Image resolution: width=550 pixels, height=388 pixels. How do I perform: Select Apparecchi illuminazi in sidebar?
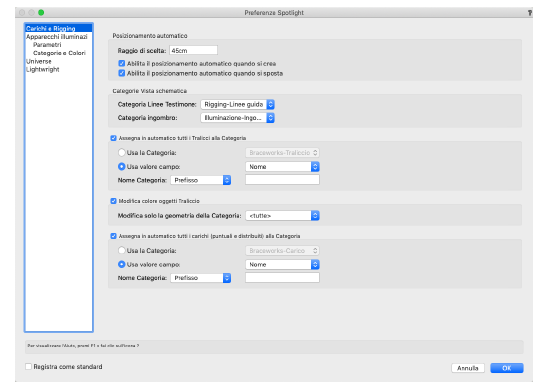tap(56, 36)
